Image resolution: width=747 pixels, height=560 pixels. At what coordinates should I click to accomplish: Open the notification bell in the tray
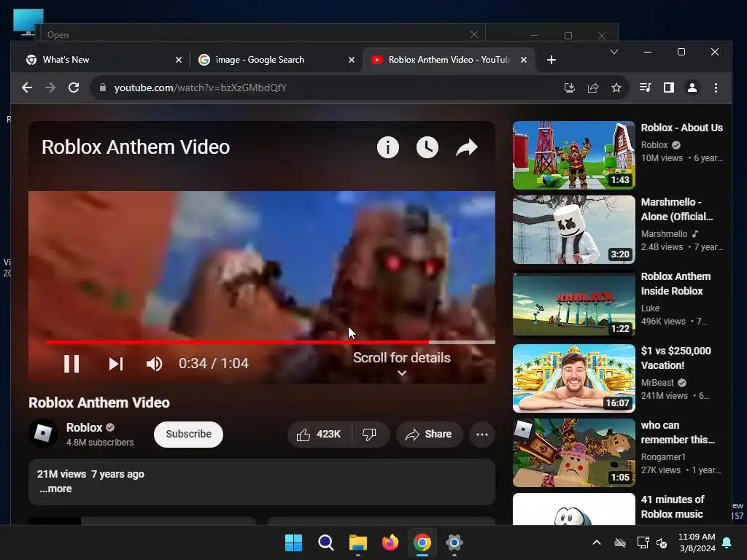point(727,542)
